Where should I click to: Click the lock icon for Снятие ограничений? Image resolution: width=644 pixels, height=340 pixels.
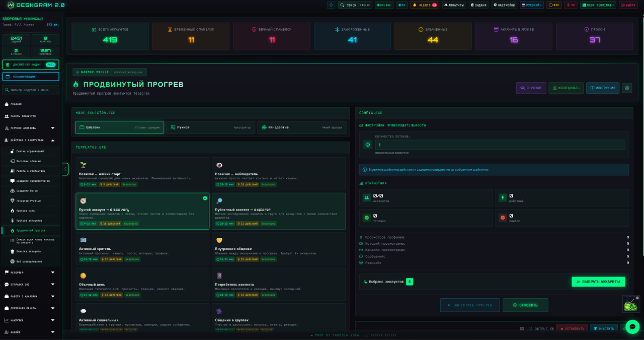(x=13, y=151)
